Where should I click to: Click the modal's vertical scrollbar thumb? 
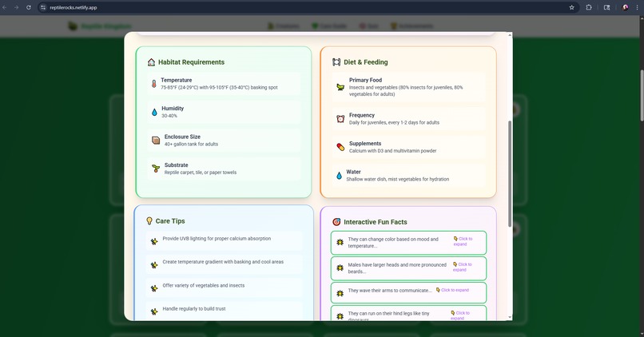click(x=510, y=173)
